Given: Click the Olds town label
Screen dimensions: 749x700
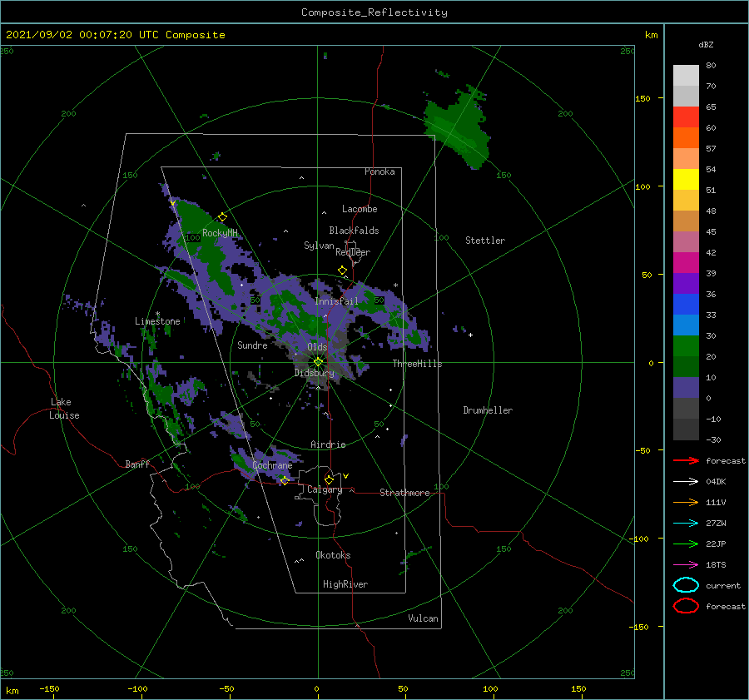Looking at the screenshot, I should point(317,347).
